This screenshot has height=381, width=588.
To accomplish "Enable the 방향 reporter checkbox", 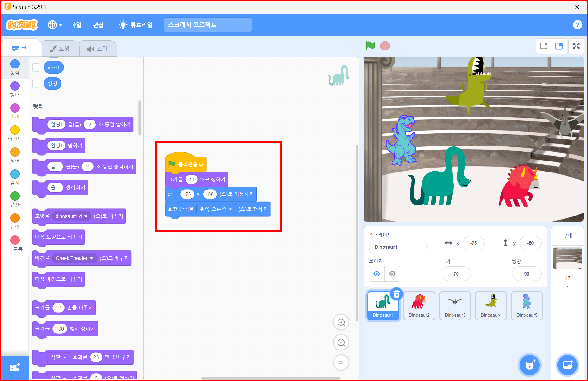I will [36, 83].
